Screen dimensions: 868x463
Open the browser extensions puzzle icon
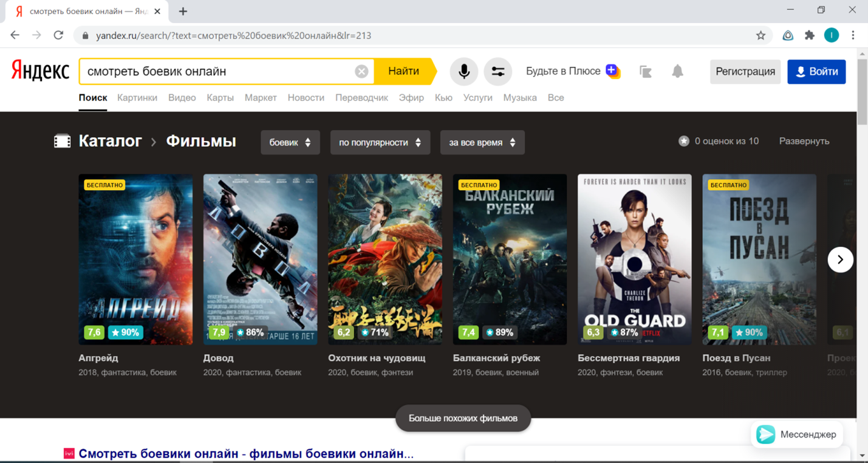click(809, 35)
